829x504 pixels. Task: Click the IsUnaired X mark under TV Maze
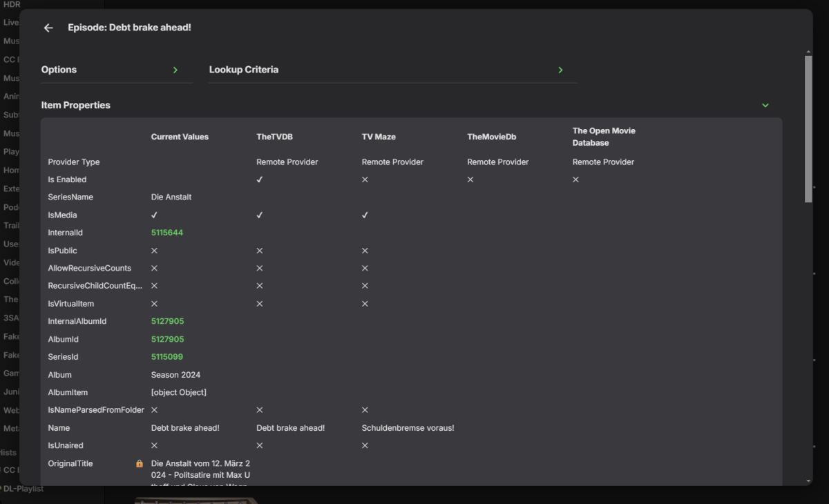tap(365, 446)
